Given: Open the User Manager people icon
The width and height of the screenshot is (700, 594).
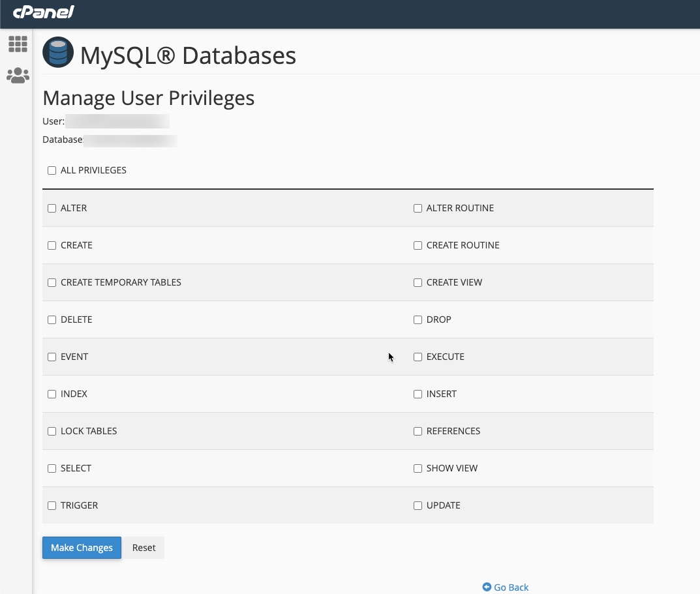Looking at the screenshot, I should click(x=18, y=76).
